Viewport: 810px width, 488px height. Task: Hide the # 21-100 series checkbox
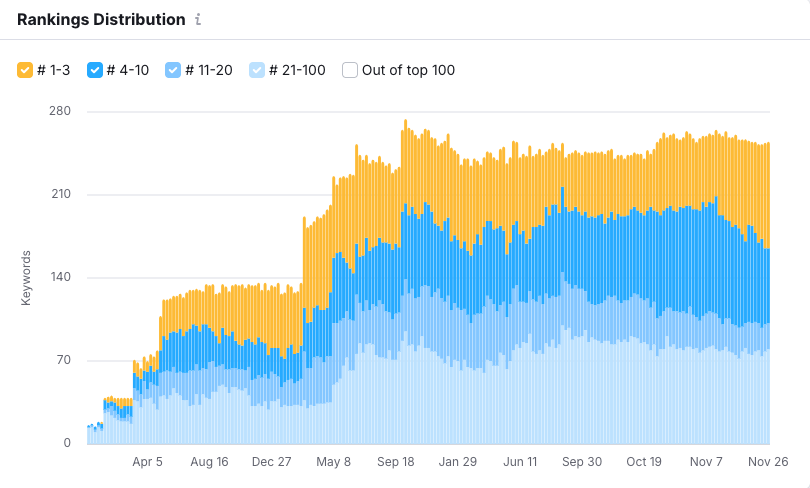point(257,70)
